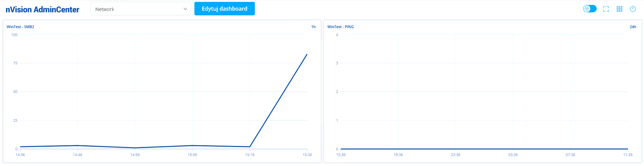
Task: Click the Edytuj dashboard button
Action: coord(225,9)
